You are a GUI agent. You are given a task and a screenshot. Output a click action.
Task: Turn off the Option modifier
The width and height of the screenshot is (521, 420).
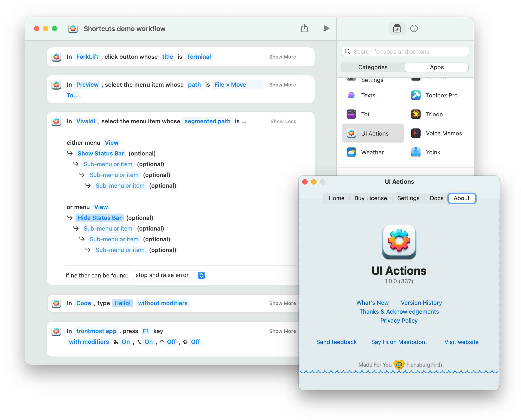tap(149, 342)
